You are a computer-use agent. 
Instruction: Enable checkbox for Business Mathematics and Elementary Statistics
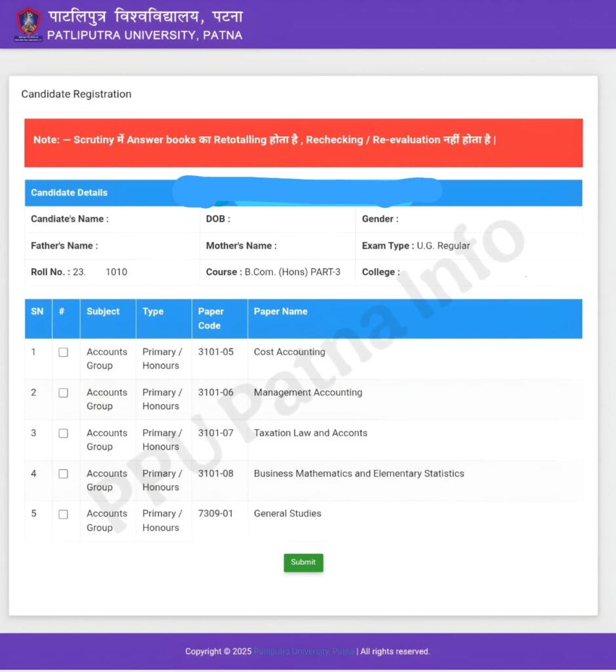click(64, 474)
